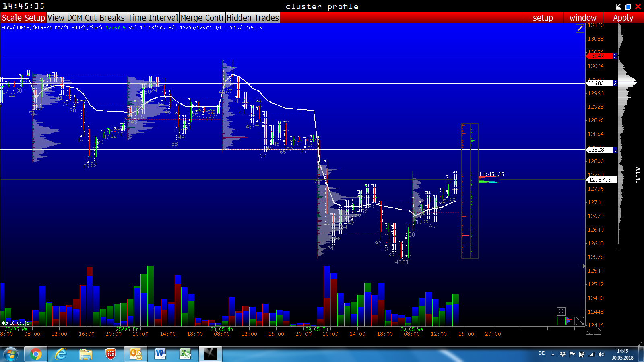Open the network signal tray icon

(x=592, y=354)
